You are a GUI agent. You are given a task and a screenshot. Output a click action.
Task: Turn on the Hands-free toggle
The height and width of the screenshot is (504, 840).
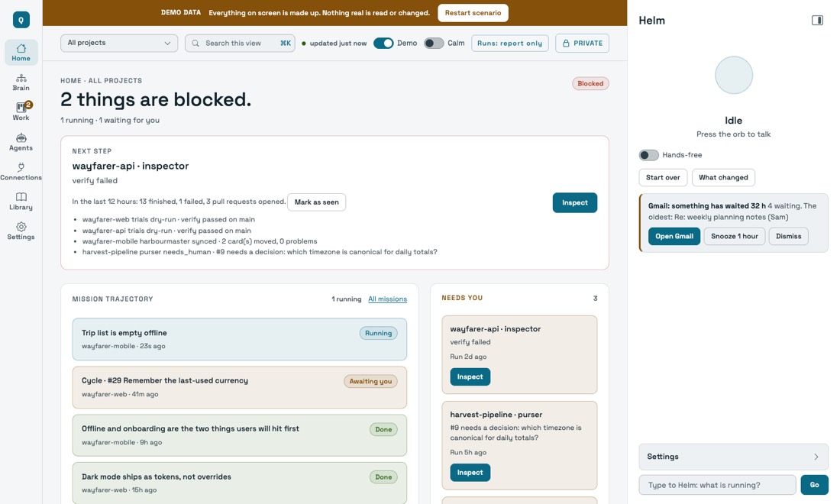[x=649, y=155]
